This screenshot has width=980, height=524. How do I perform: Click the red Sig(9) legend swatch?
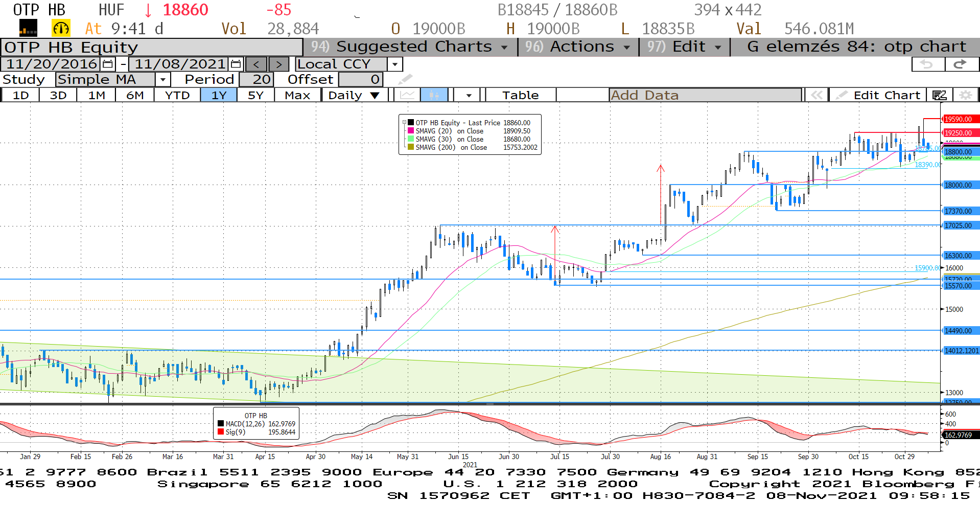tap(221, 432)
